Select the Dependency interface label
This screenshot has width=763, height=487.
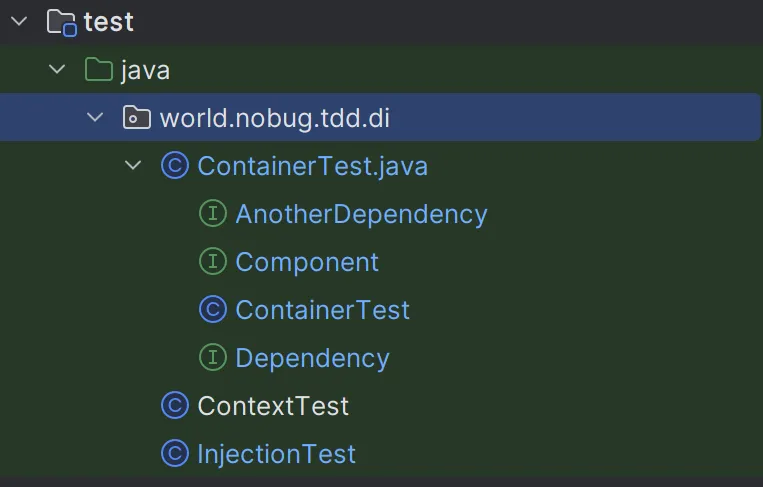click(x=312, y=358)
